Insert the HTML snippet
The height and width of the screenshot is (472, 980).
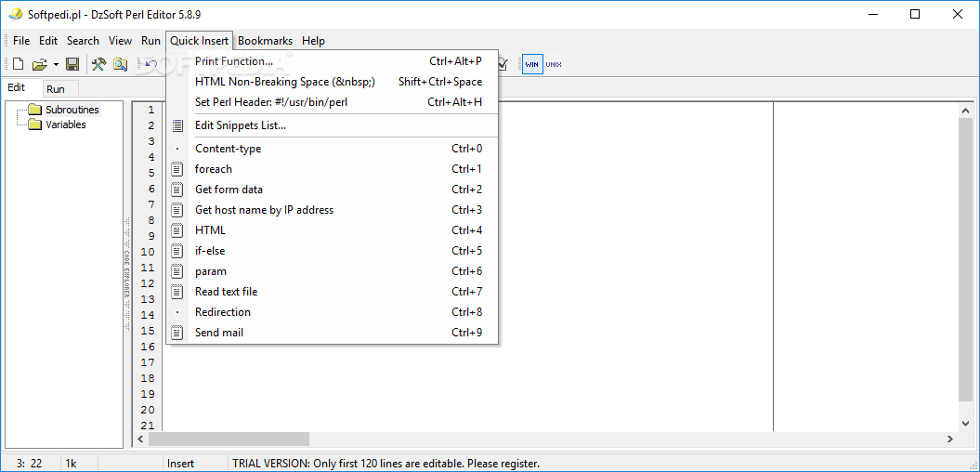(x=332, y=230)
